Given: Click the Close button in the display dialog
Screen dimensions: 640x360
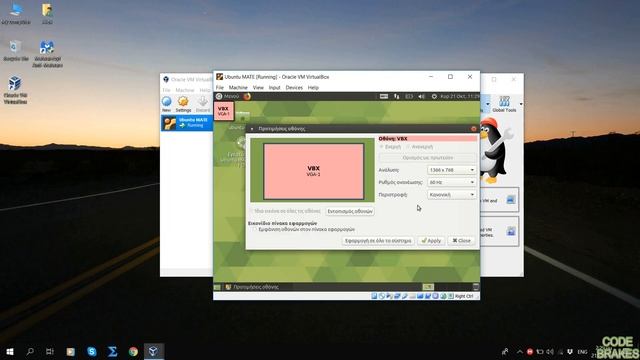Looking at the screenshot, I should tap(461, 241).
